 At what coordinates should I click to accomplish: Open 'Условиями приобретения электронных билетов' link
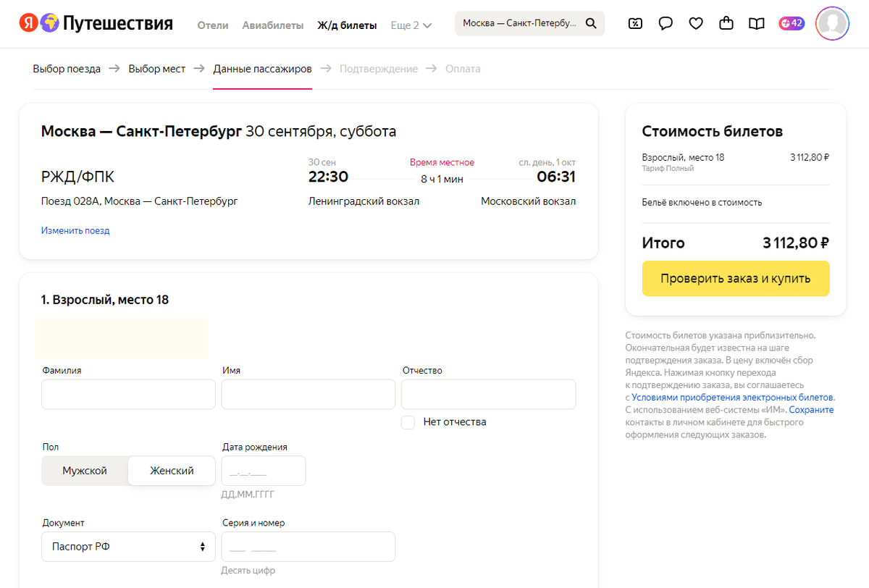(x=733, y=398)
